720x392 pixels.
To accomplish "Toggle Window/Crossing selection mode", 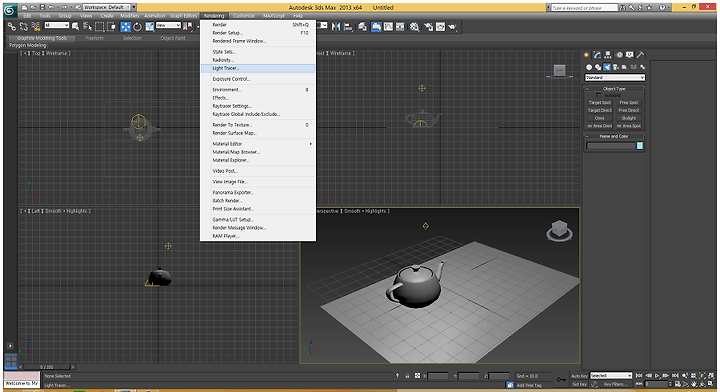I will (x=111, y=27).
